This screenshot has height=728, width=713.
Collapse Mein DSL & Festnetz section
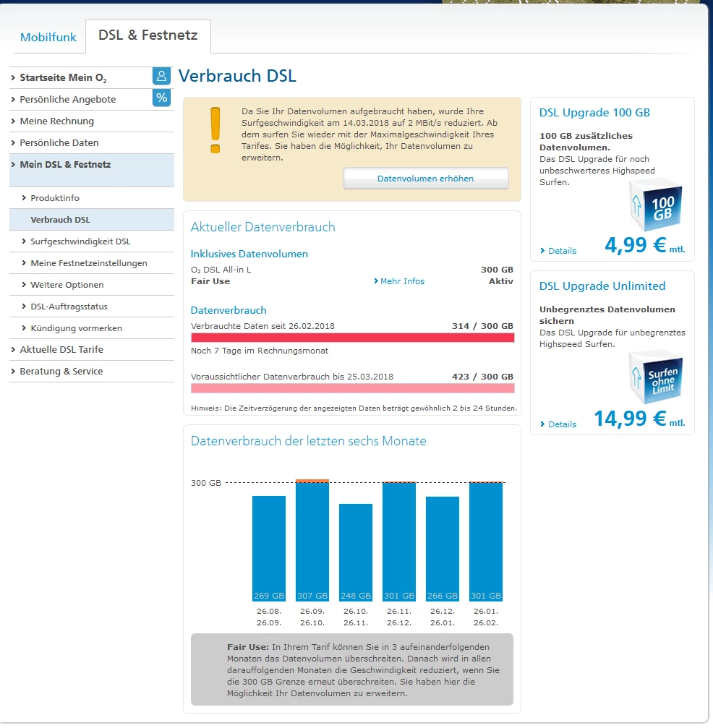pyautogui.click(x=92, y=170)
